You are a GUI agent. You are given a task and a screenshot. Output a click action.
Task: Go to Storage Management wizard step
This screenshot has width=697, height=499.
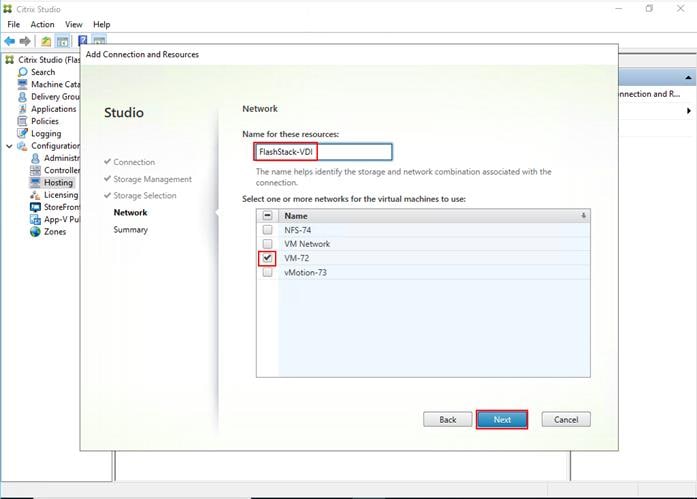[x=152, y=179]
